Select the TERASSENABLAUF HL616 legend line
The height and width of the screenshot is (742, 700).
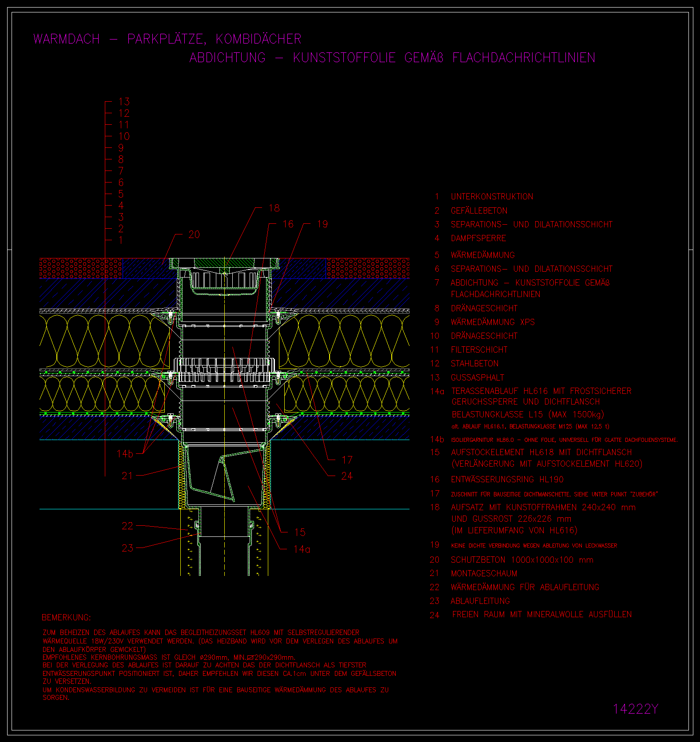pos(541,391)
